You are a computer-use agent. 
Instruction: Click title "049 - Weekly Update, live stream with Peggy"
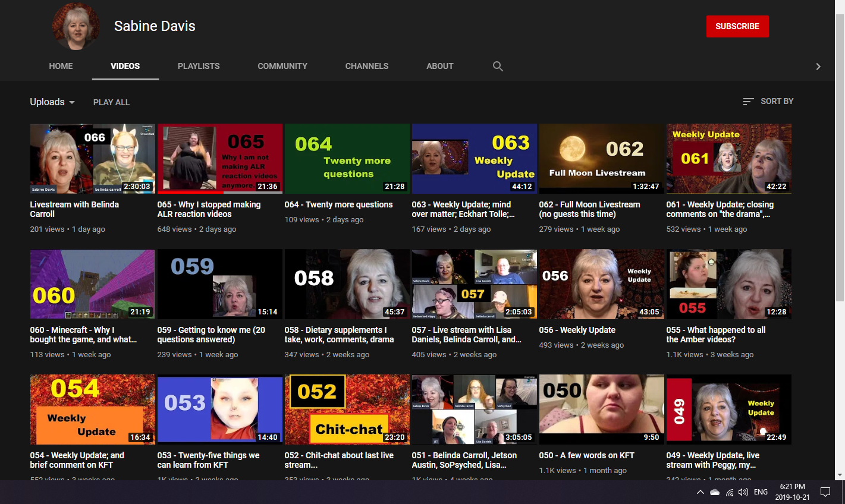click(713, 460)
